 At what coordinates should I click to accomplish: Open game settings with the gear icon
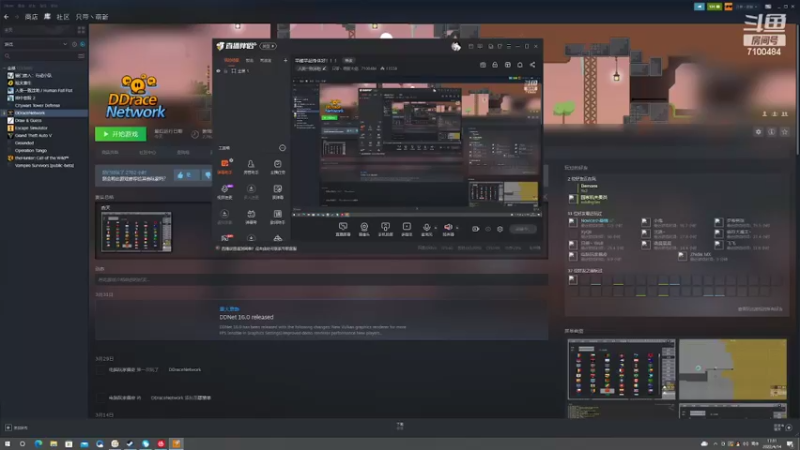758,132
